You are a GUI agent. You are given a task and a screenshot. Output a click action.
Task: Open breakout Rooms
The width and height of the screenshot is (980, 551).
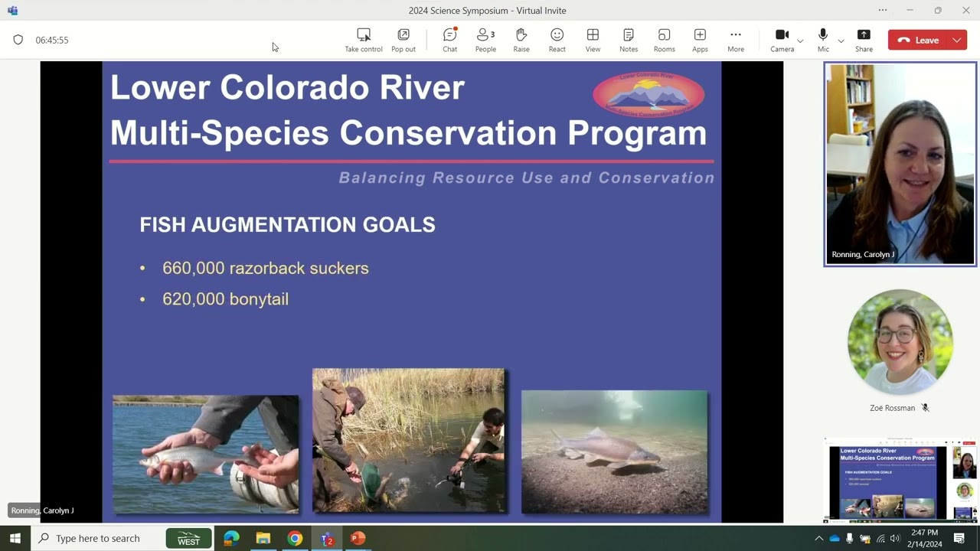click(x=664, y=41)
